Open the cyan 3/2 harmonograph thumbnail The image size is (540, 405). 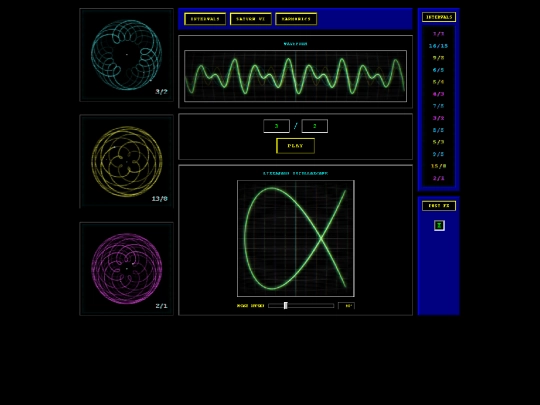[x=126, y=55]
